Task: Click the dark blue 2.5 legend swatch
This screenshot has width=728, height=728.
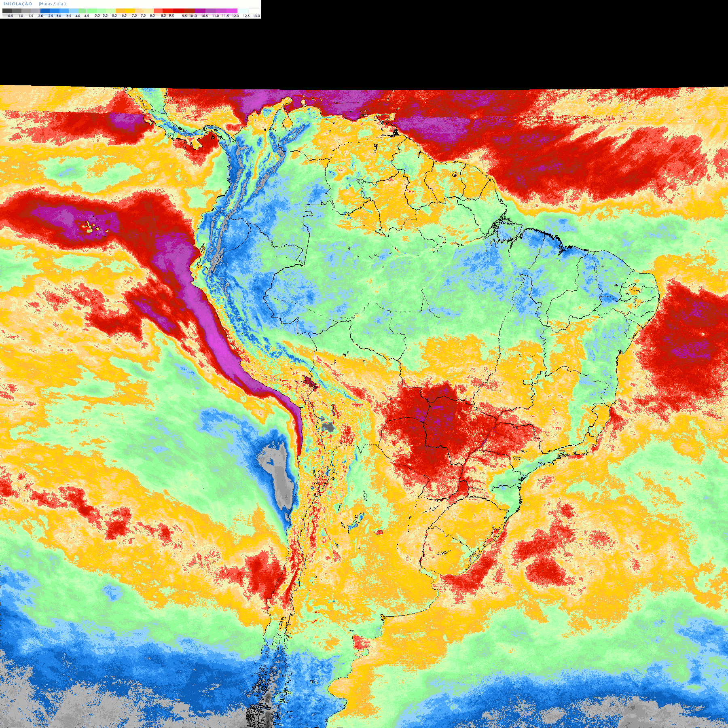Action: (45, 11)
